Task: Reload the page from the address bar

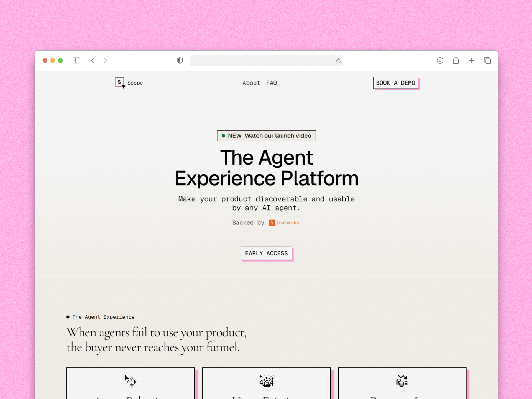Action: [338, 61]
